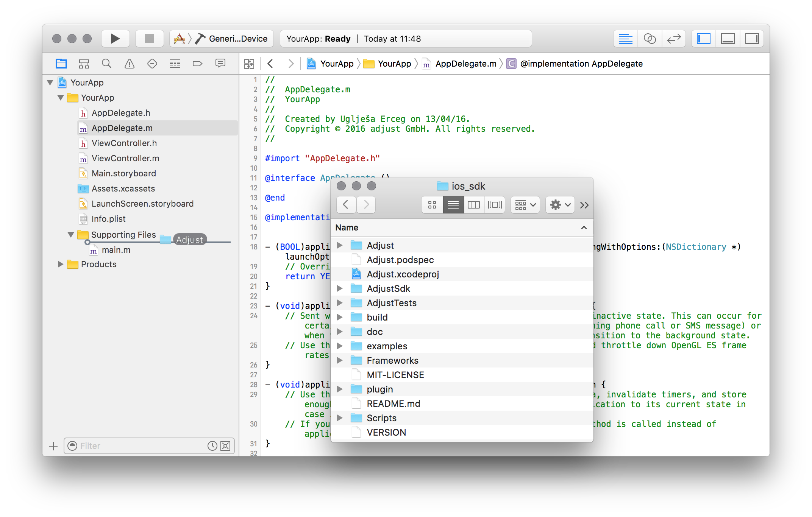The image size is (812, 517).
Task: Click the Stop button in toolbar
Action: coord(150,39)
